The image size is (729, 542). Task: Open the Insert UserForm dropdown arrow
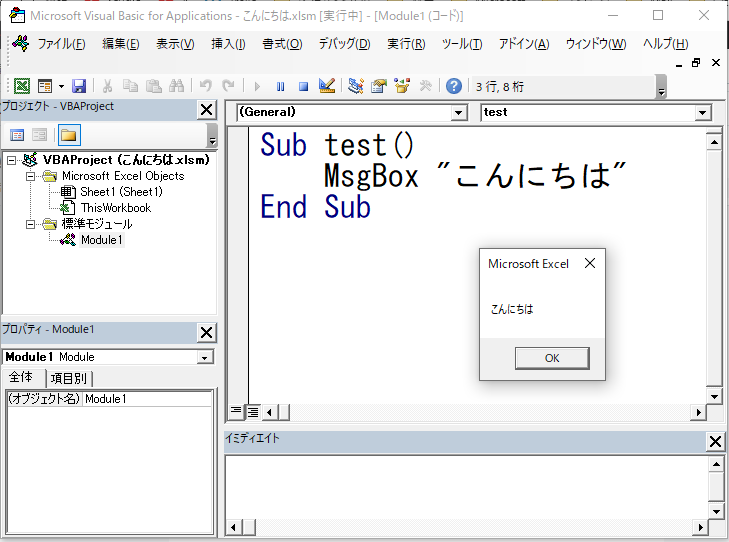61,86
